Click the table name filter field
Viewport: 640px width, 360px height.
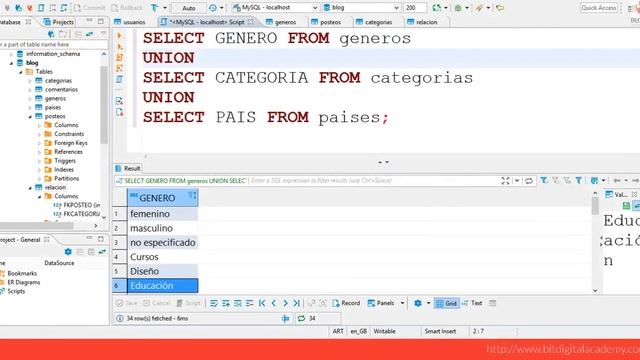tap(53, 44)
